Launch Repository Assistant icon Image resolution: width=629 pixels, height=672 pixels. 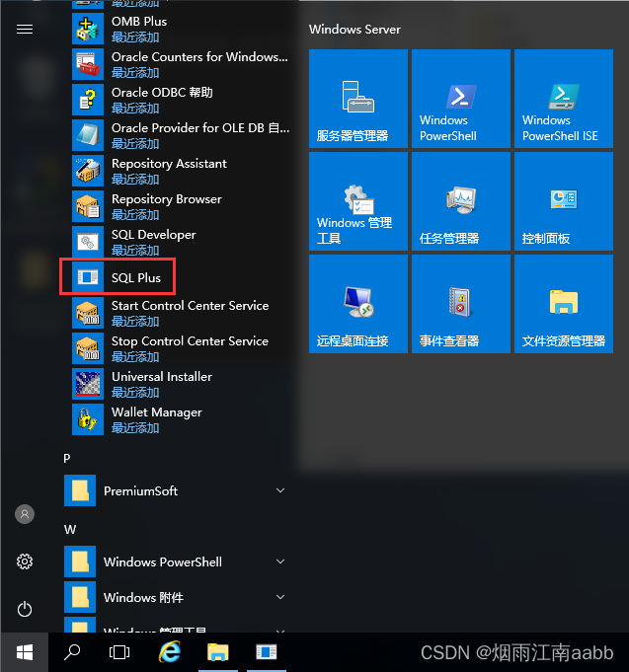coord(88,171)
